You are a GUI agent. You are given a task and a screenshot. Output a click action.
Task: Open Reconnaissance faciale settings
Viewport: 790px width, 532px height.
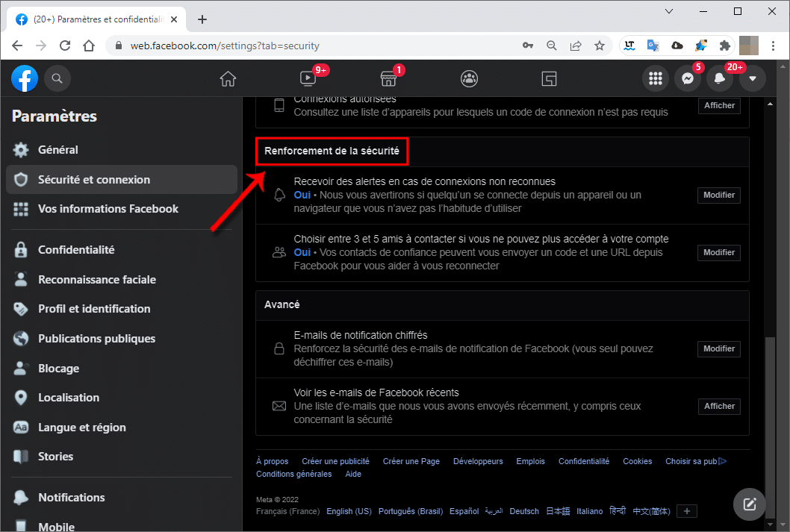(122, 280)
